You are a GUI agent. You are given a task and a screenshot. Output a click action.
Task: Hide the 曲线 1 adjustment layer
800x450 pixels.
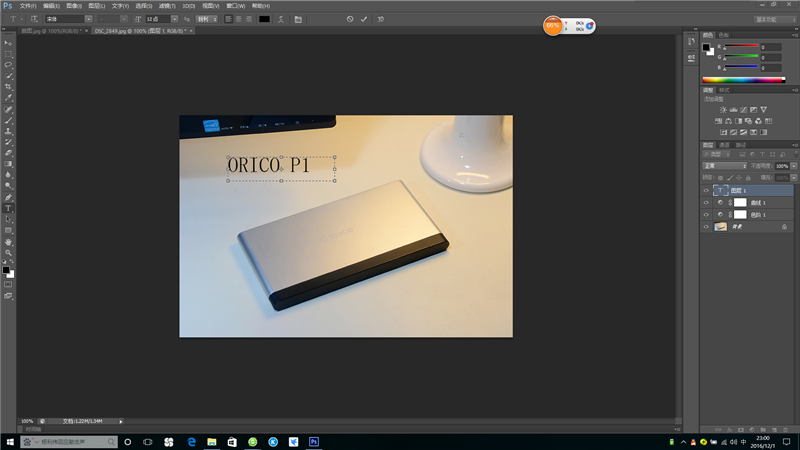(x=706, y=203)
